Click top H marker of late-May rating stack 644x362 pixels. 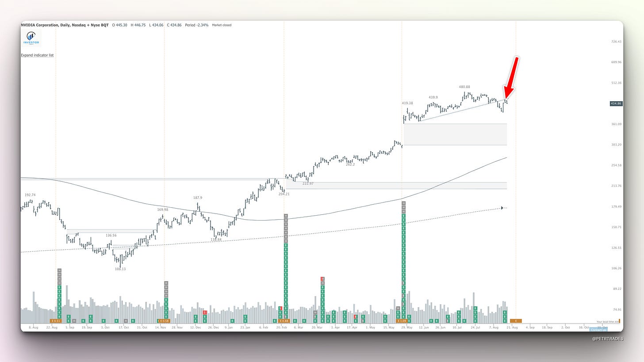[x=403, y=203]
